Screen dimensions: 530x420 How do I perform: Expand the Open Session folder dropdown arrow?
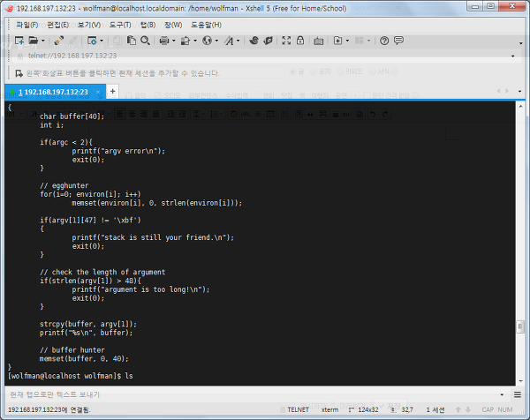pyautogui.click(x=43, y=41)
